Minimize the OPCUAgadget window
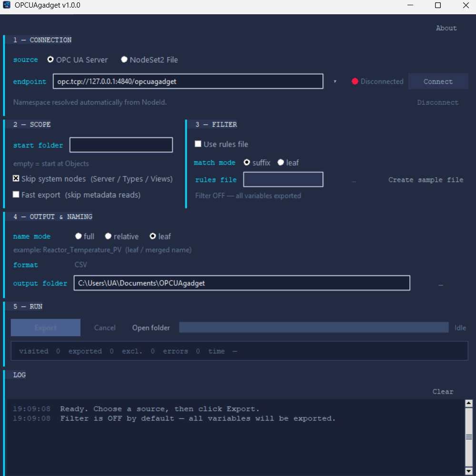Screen dimensions: 476x476 [x=410, y=5]
